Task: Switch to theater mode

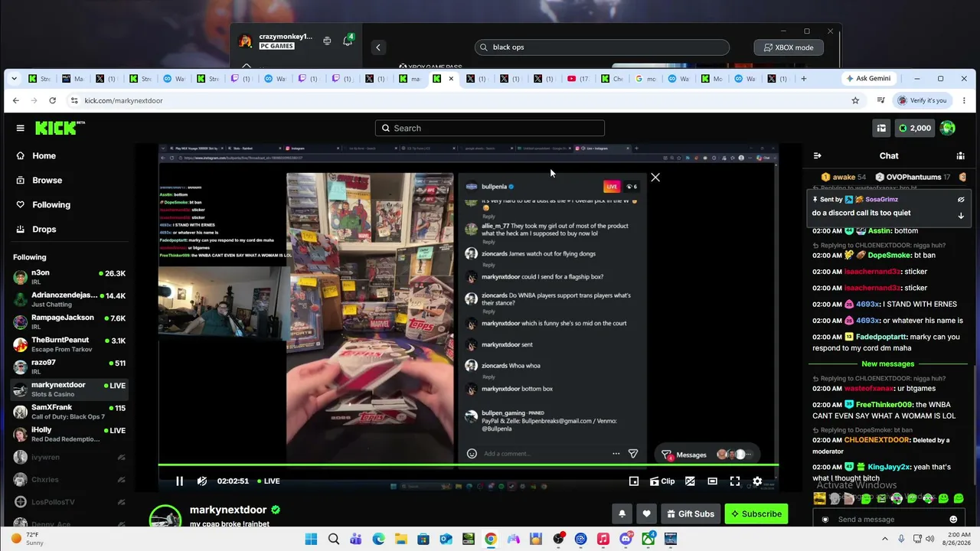Action: (712, 481)
